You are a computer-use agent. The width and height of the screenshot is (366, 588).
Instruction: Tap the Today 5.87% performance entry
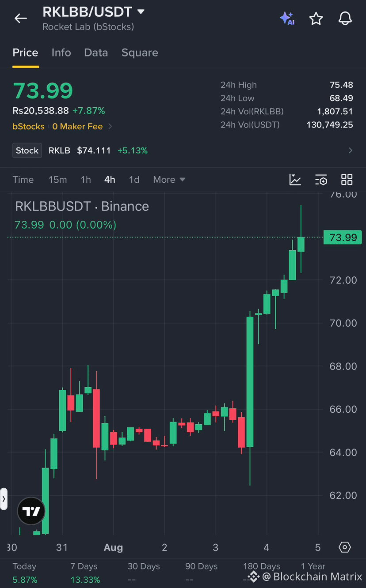click(x=25, y=573)
